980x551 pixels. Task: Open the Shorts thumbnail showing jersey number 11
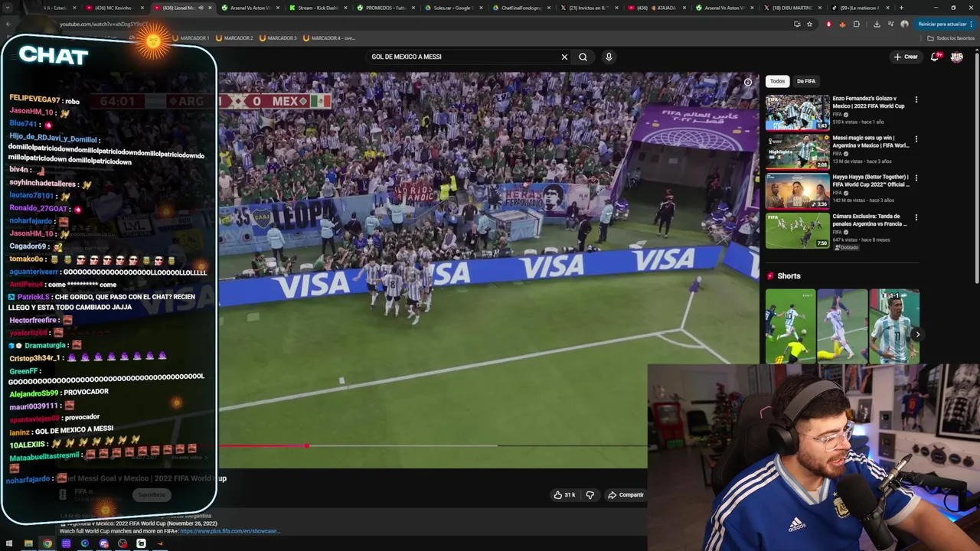click(894, 325)
